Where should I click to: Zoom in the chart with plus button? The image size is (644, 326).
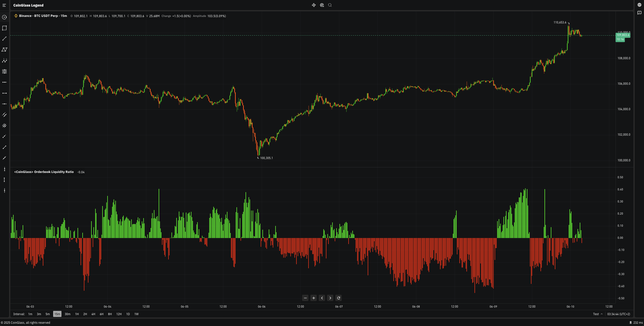tap(314, 298)
